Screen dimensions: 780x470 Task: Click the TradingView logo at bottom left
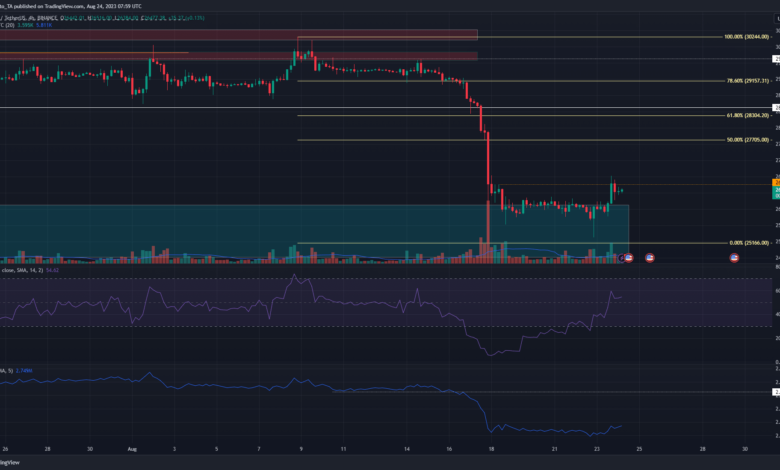[x=10, y=463]
